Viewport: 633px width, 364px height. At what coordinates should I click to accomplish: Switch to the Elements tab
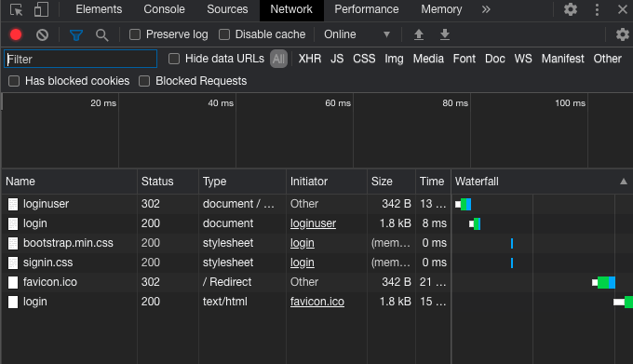coord(99,9)
